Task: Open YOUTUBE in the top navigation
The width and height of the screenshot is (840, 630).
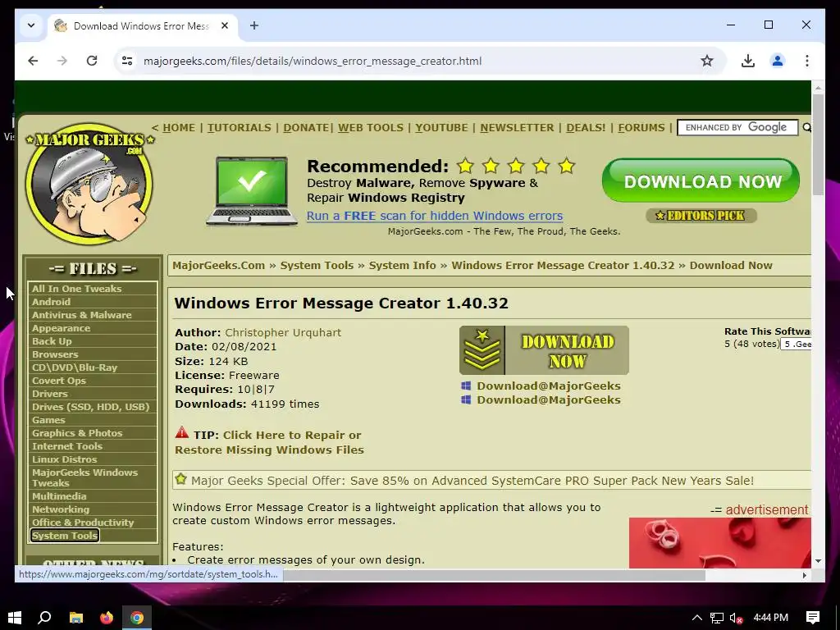Action: click(441, 127)
